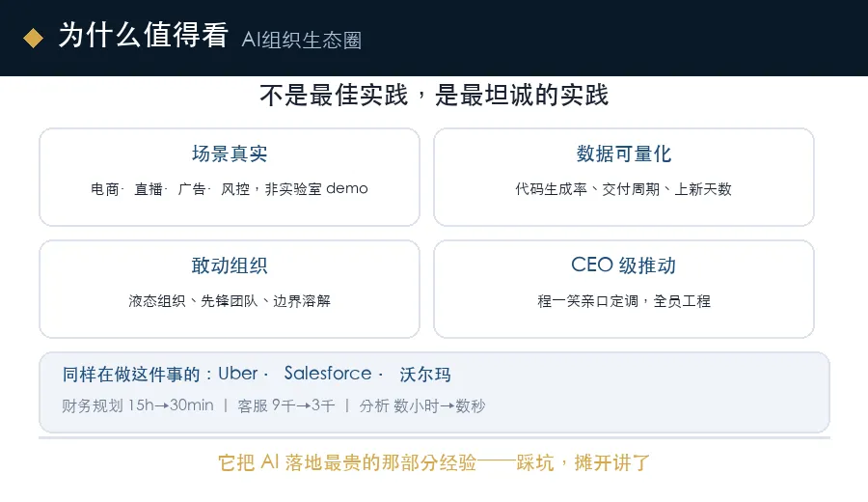Select the 敢动组织 card
Viewport: 868px width, 502px height.
[x=230, y=290]
